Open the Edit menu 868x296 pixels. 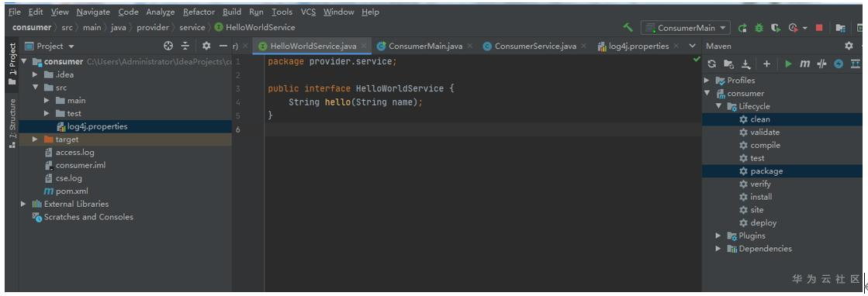(36, 12)
